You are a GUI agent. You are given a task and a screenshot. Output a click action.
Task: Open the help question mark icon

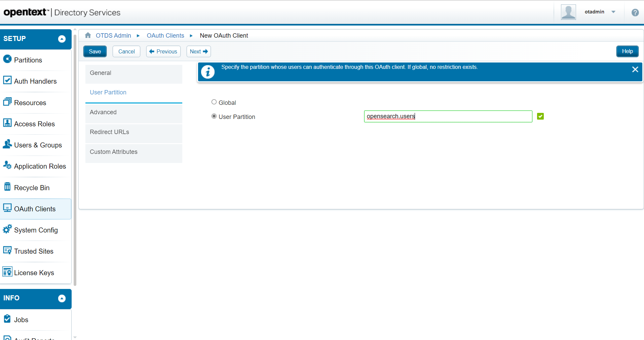pyautogui.click(x=635, y=12)
